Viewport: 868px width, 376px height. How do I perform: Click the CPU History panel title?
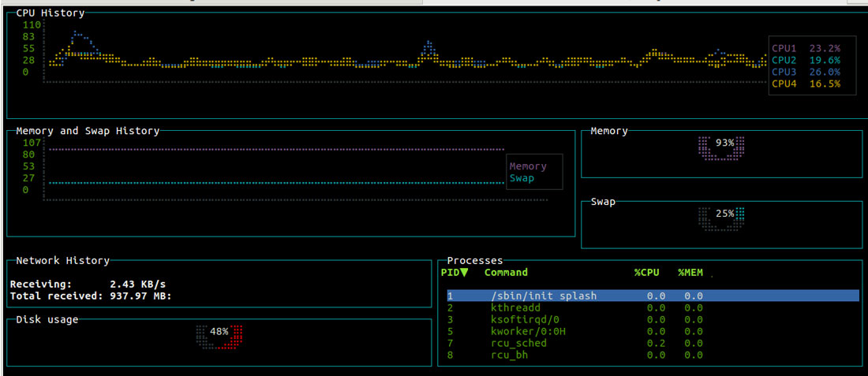51,13
